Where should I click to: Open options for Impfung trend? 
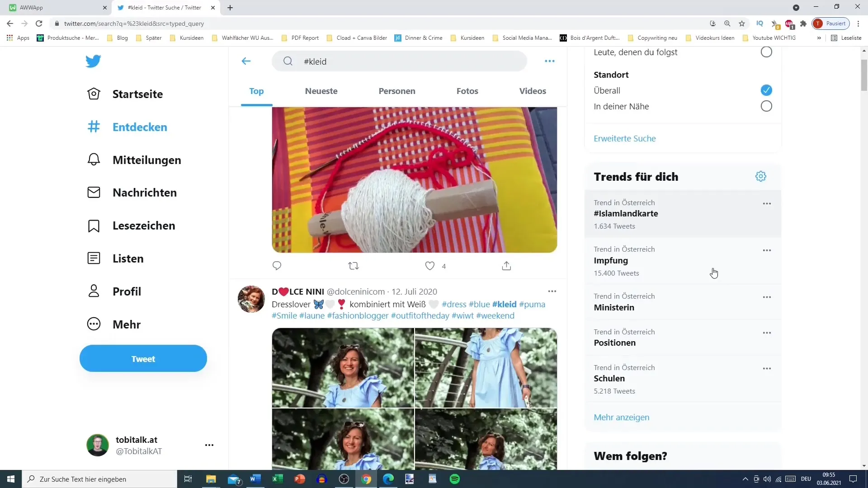tap(767, 250)
